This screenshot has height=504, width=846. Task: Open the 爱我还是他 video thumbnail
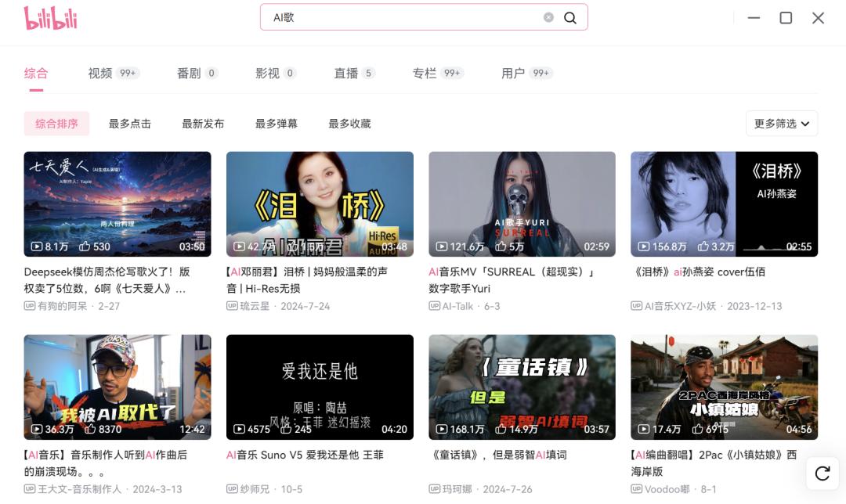[x=320, y=387]
